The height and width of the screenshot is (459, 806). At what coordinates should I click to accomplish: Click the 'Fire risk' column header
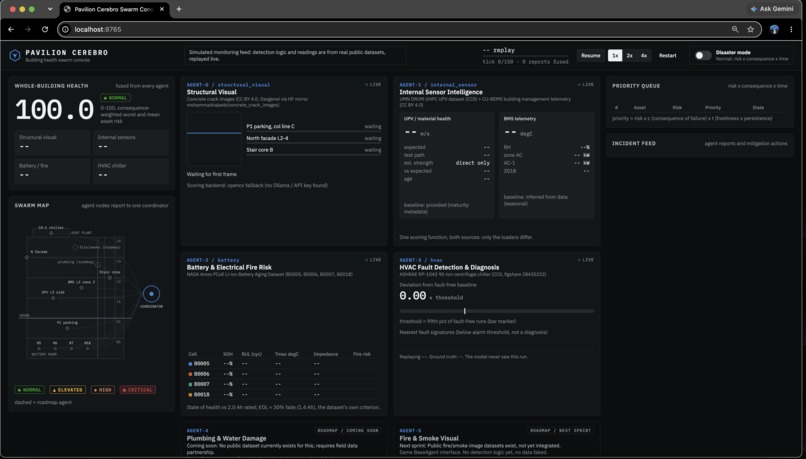coord(362,354)
